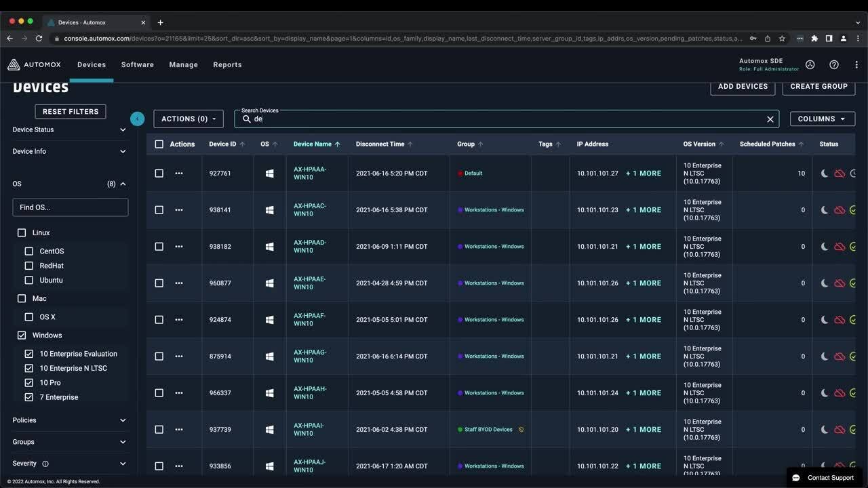Toggle the select all devices checkbox

click(x=159, y=144)
